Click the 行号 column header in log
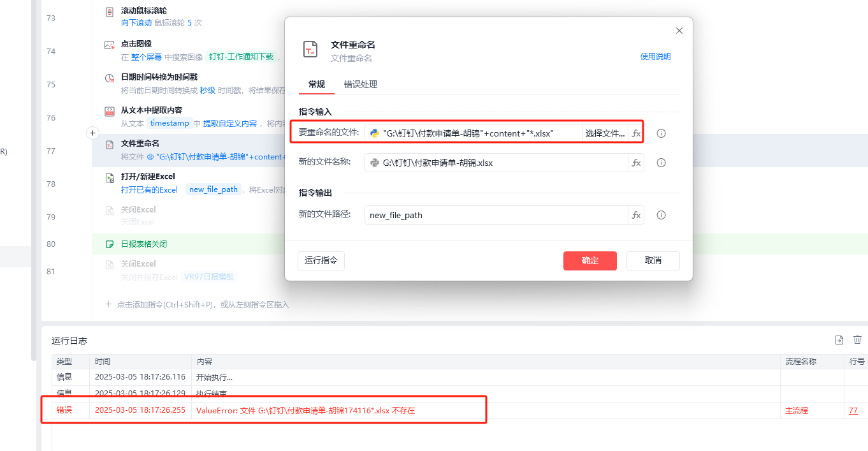The width and height of the screenshot is (868, 451). pyautogui.click(x=857, y=362)
